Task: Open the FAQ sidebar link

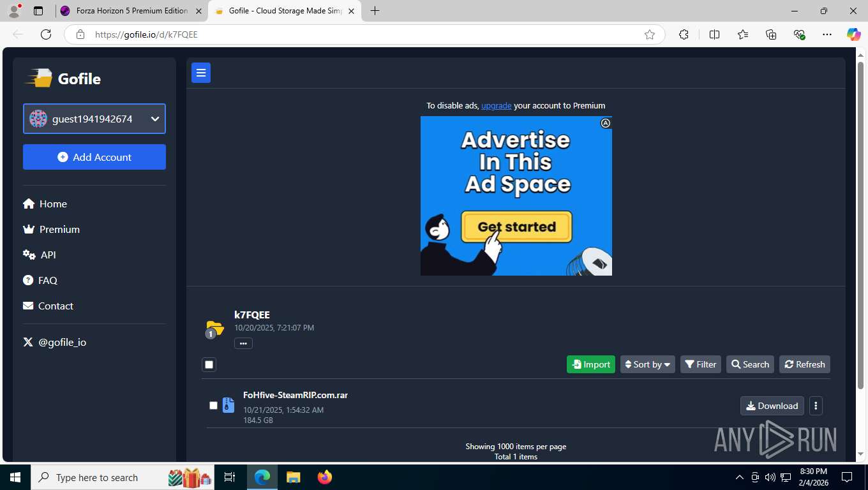Action: tap(40, 280)
